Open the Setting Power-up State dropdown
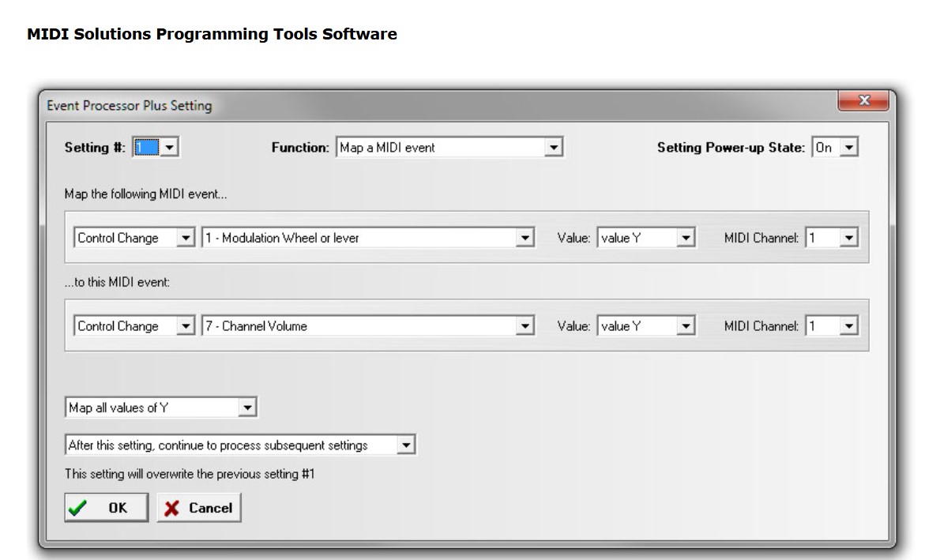Viewport: 925px width, 560px height. [835, 147]
